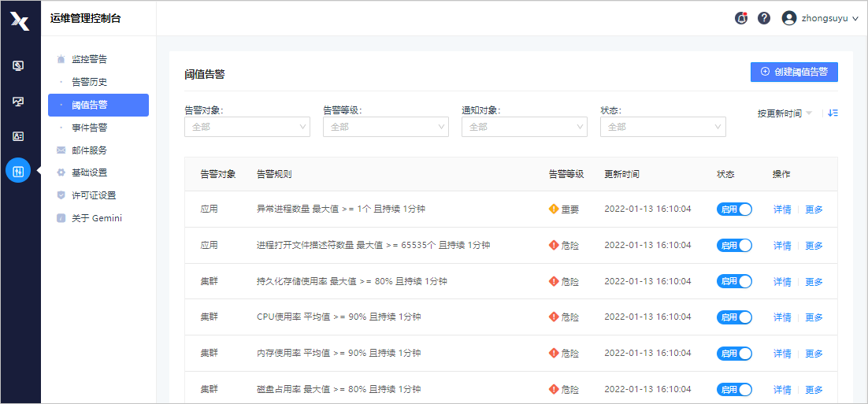The image size is (868, 404).
Task: Open the 状态 filter dropdown
Action: click(x=663, y=127)
